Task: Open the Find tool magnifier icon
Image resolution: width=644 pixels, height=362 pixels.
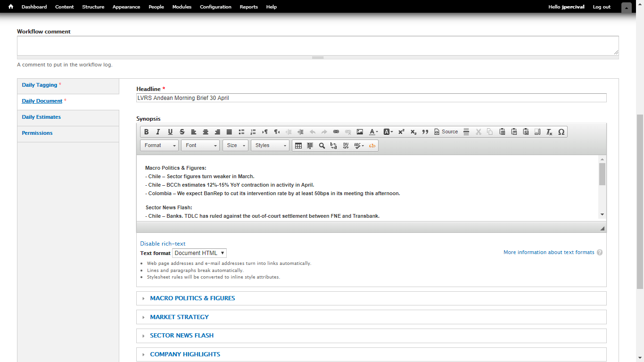Action: tap(322, 146)
